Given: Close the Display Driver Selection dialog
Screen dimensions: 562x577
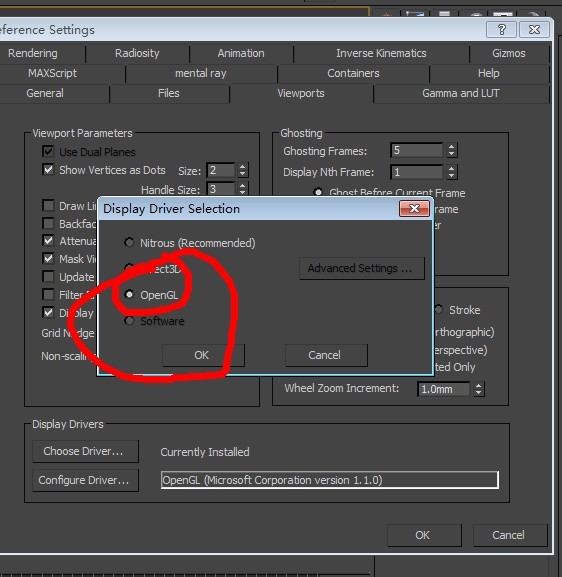Looking at the screenshot, I should (414, 209).
